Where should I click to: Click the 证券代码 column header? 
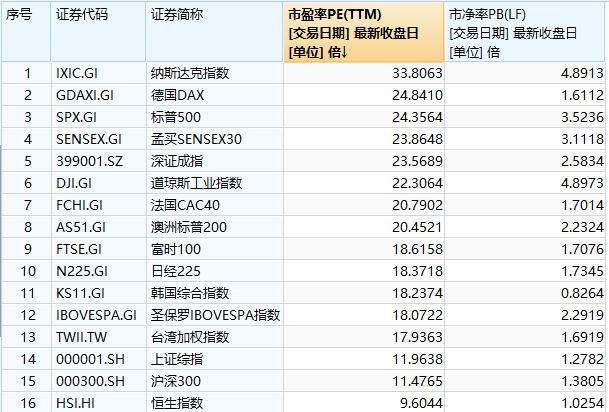coord(98,32)
